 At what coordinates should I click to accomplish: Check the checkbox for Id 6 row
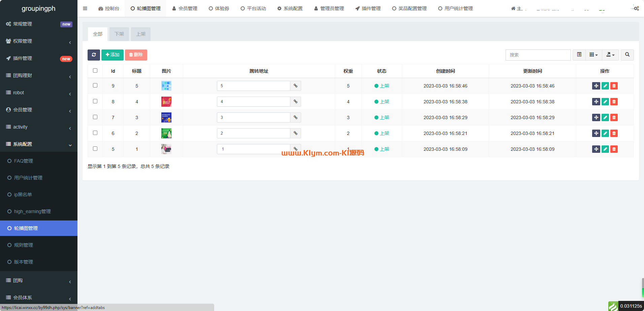[95, 133]
